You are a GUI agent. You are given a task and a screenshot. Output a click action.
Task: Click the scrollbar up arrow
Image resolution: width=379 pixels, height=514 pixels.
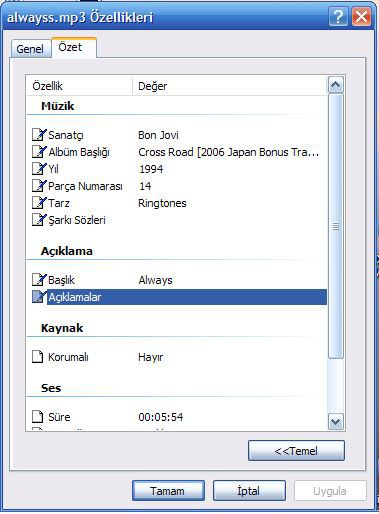pos(336,85)
